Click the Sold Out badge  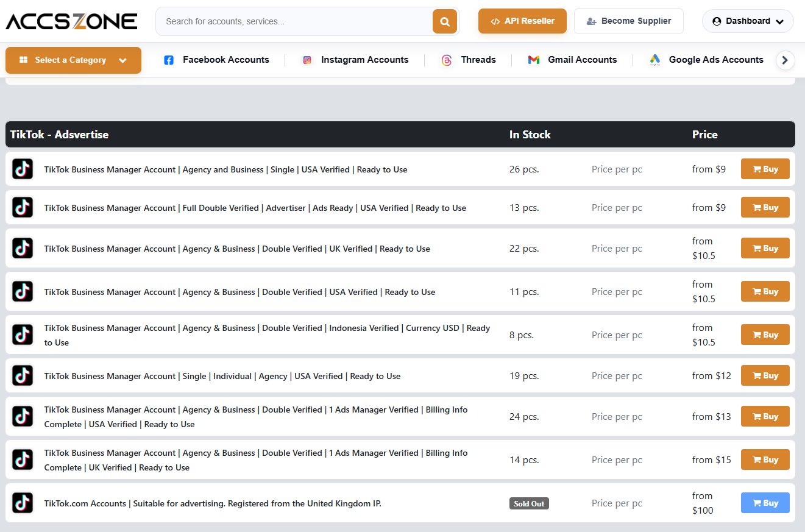point(529,503)
